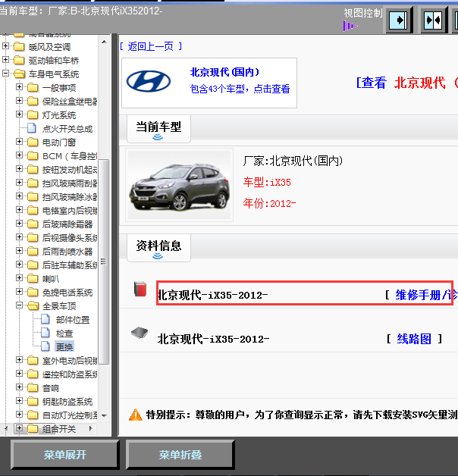The width and height of the screenshot is (458, 476).
Task: Expand the 暖风及空调 tree node
Action: pyautogui.click(x=5, y=45)
